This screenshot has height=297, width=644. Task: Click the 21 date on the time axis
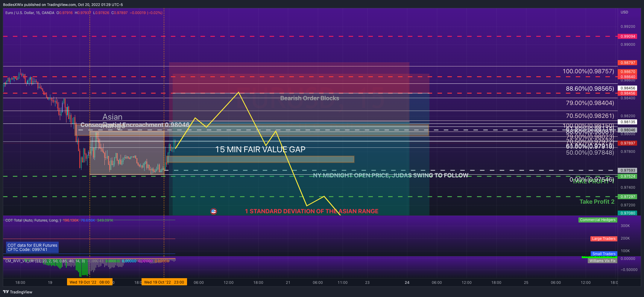point(288,282)
